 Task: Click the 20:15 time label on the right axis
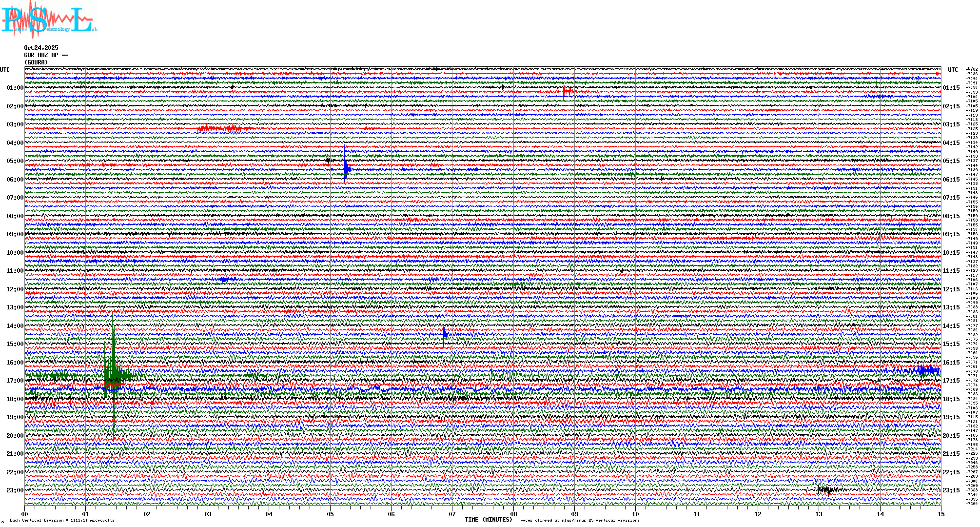click(951, 436)
